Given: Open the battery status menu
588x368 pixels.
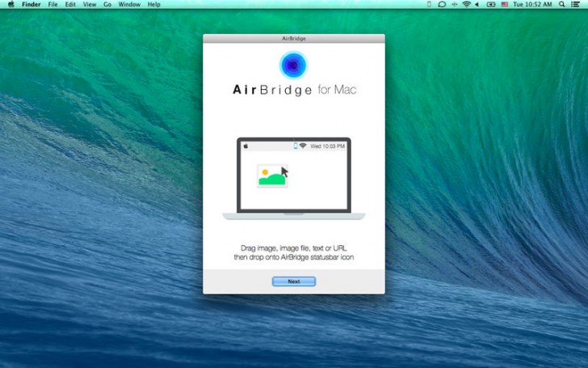Looking at the screenshot, I should point(490,5).
